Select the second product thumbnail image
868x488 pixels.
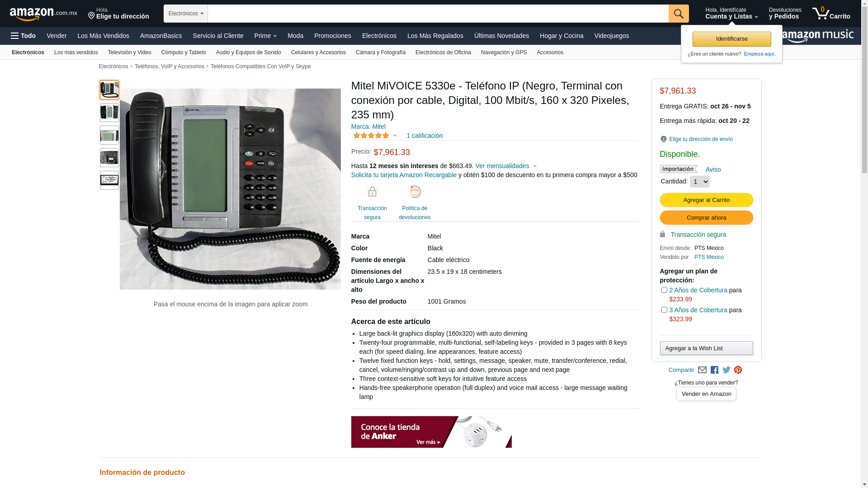(109, 113)
